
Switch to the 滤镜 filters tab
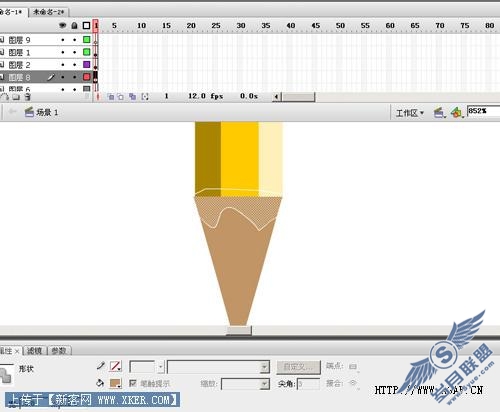click(x=35, y=351)
